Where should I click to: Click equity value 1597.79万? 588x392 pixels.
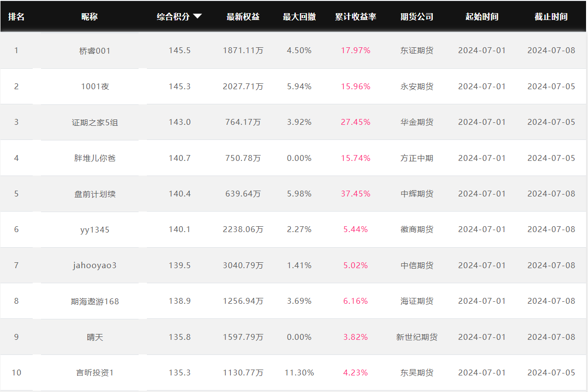(x=243, y=337)
